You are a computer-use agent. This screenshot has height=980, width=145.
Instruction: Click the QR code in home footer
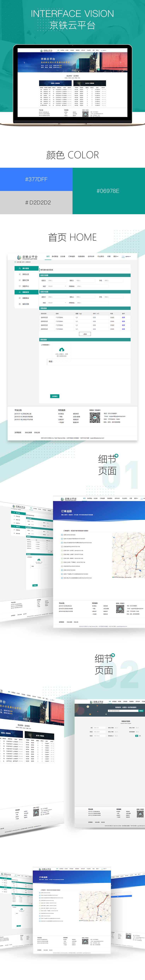pyautogui.click(x=95, y=418)
